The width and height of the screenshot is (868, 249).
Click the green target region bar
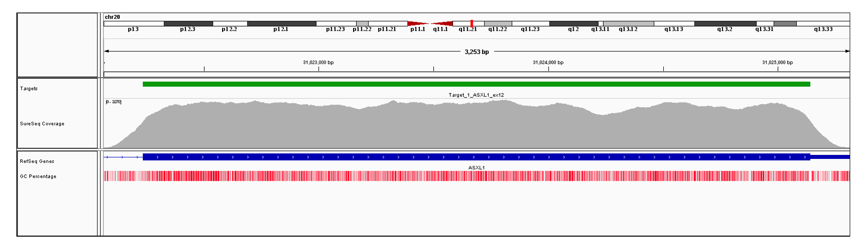476,84
